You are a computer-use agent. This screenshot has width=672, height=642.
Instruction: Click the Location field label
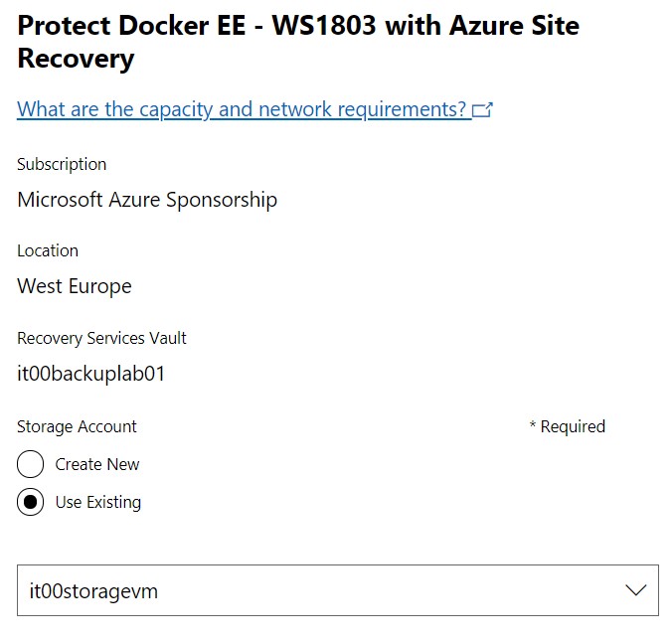tap(48, 250)
